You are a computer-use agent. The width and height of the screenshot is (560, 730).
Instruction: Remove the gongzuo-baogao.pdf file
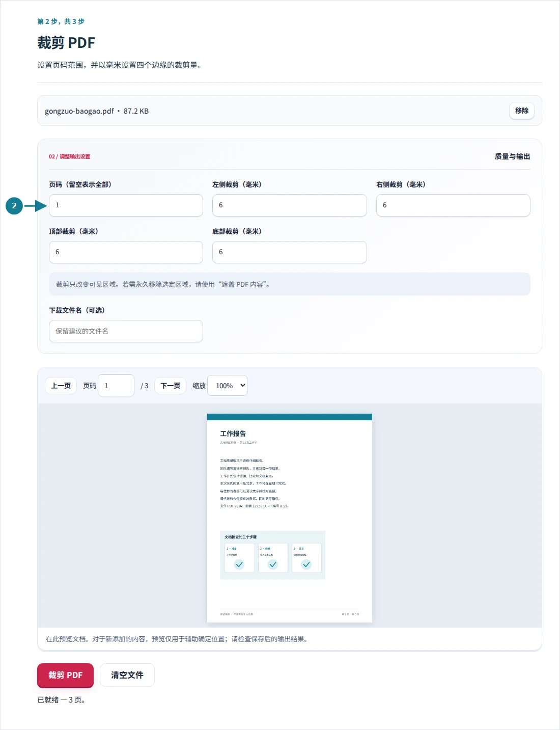click(x=522, y=111)
